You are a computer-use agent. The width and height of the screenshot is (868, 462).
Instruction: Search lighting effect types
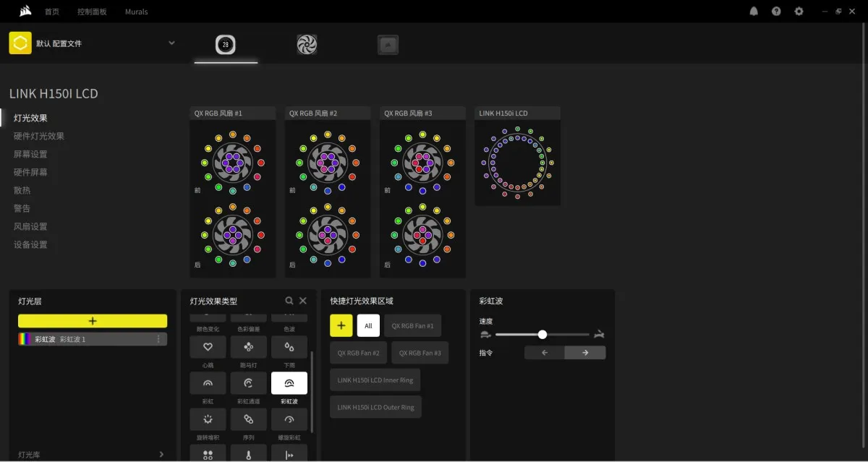point(289,301)
